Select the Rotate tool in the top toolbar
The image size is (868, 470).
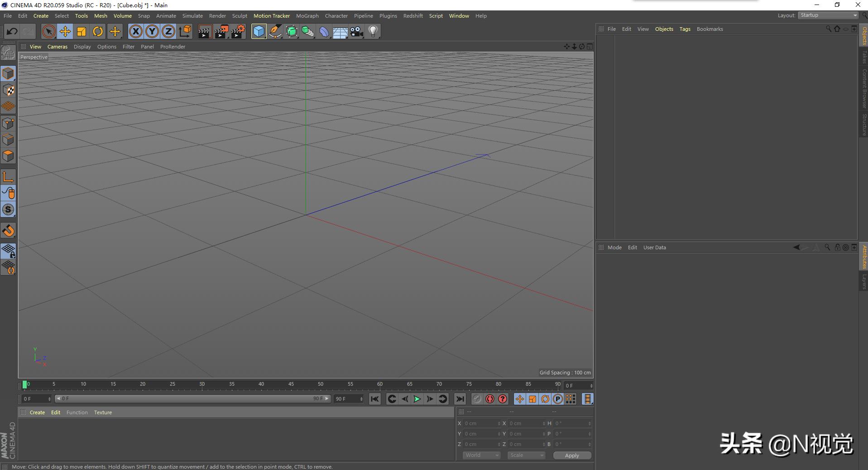coord(98,32)
